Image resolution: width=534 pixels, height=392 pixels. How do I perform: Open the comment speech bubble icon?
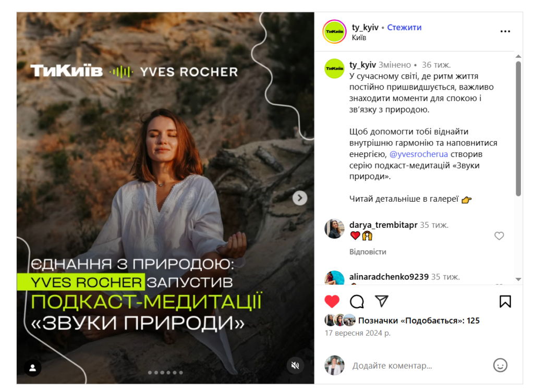point(357,301)
